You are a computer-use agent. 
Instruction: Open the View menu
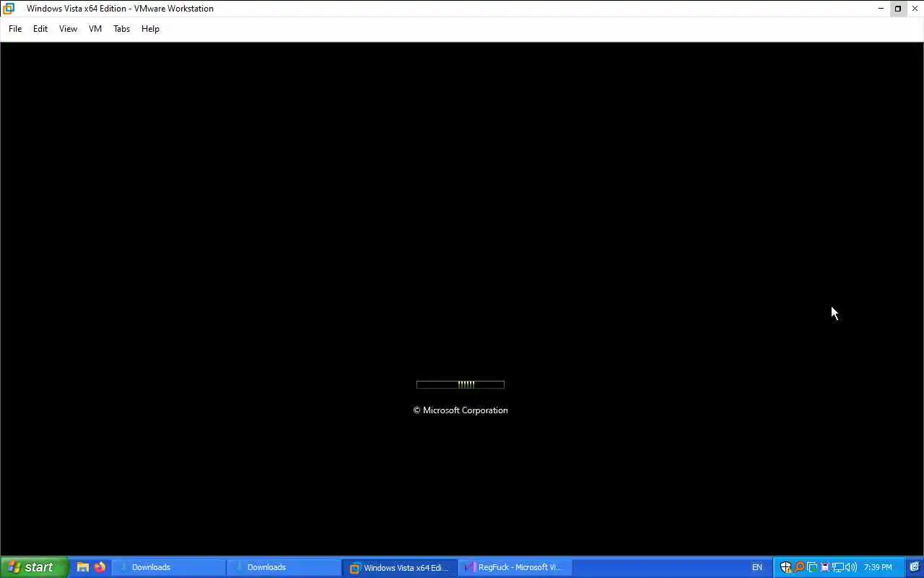pyautogui.click(x=68, y=29)
